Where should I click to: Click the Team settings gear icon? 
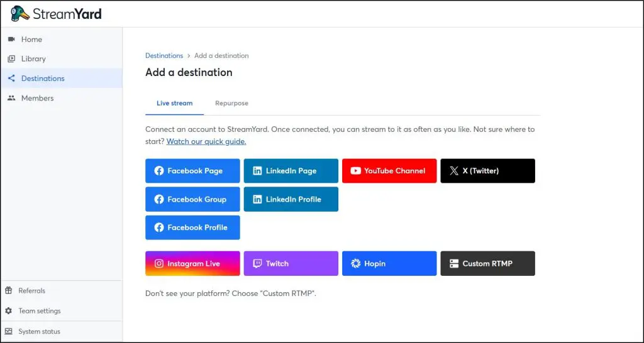pyautogui.click(x=8, y=311)
